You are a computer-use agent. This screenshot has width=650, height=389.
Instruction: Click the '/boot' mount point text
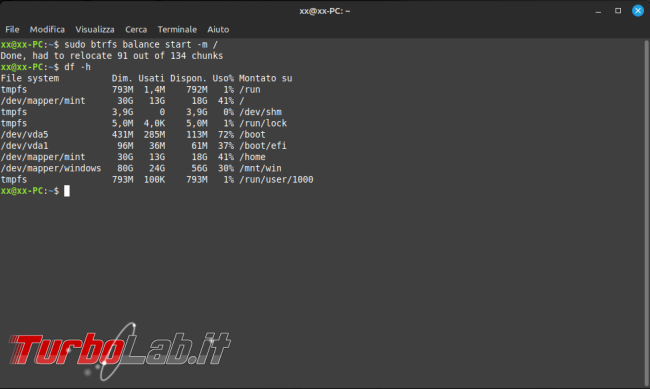[252, 134]
